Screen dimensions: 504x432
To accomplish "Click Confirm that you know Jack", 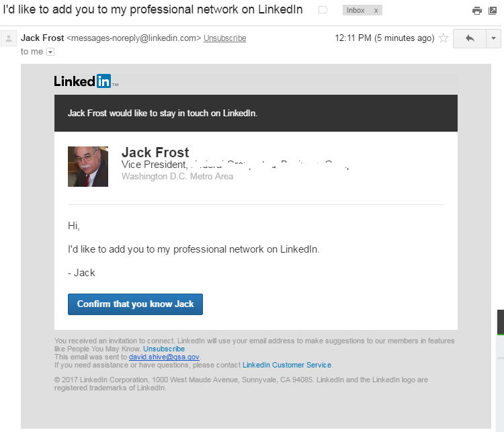I will click(135, 304).
